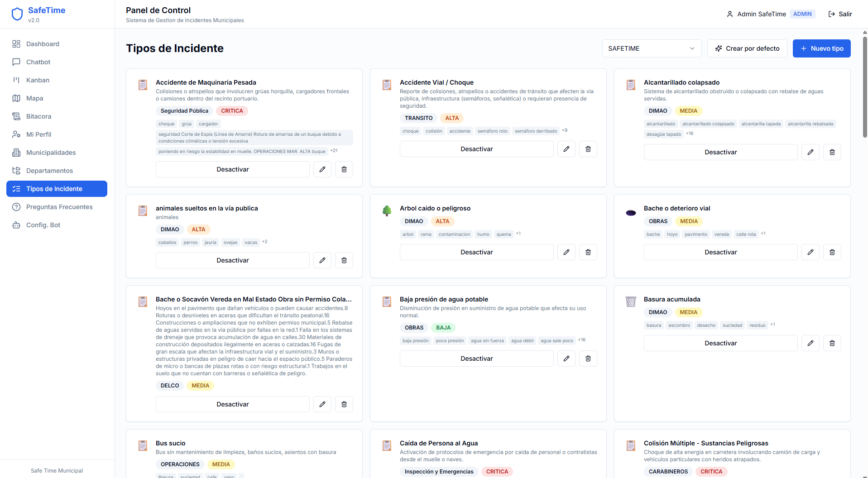The image size is (868, 478).
Task: Click Nuevo tipo button
Action: tap(821, 48)
